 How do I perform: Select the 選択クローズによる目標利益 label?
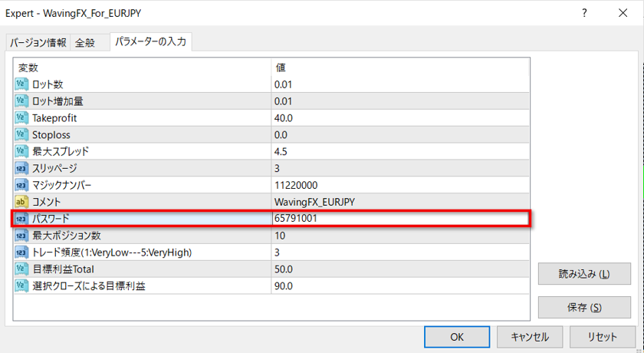point(89,285)
